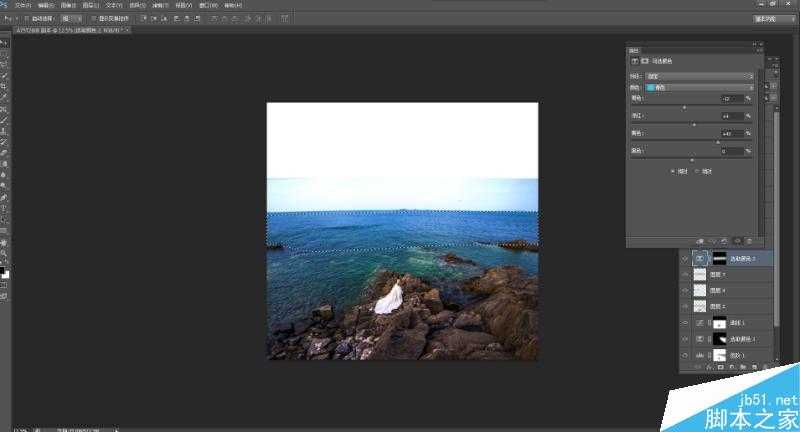The height and width of the screenshot is (432, 800).
Task: Select the Lasso tool
Action: pos(5,65)
